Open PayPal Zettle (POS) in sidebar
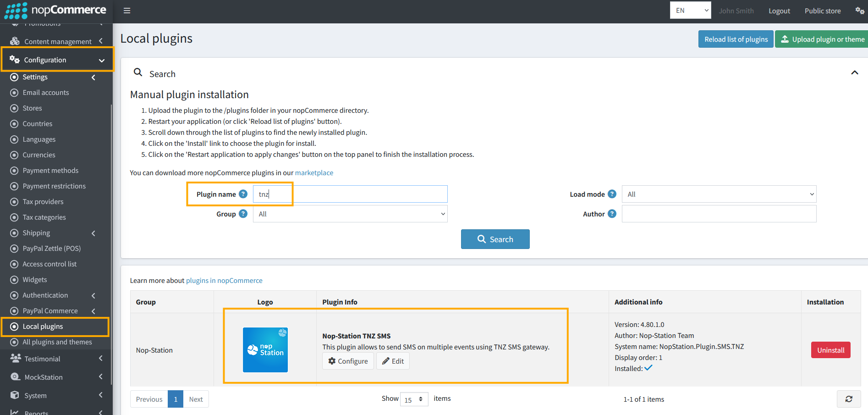 coord(51,249)
